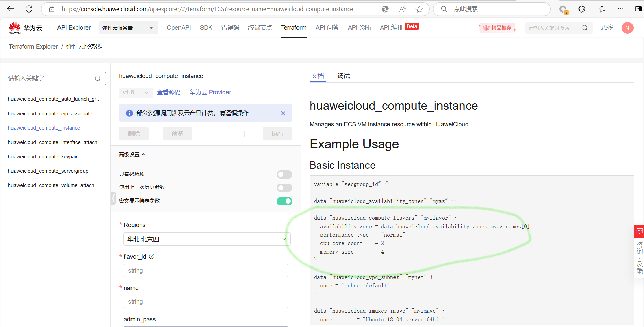Enable the 使用上一次历史参数 switch

284,188
